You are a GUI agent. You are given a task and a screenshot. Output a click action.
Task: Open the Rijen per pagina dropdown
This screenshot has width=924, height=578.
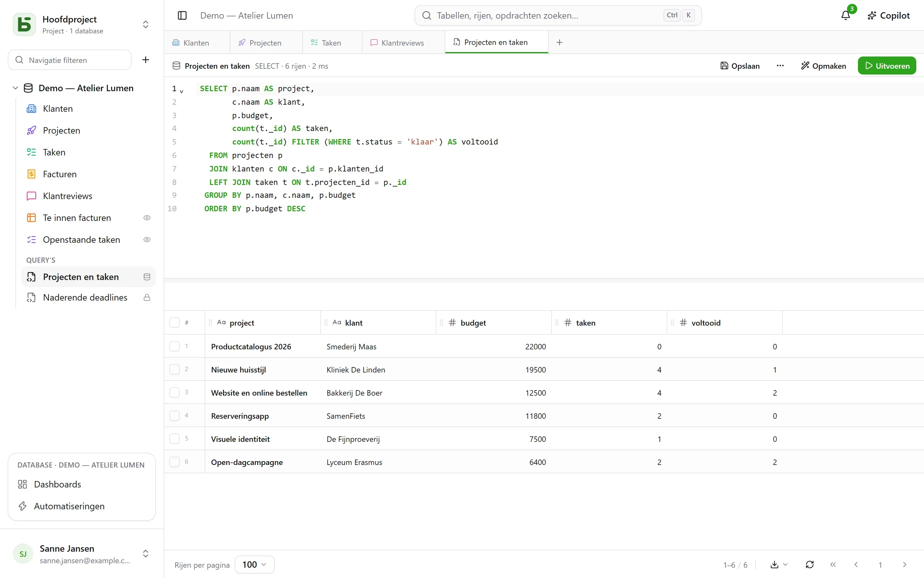254,565
